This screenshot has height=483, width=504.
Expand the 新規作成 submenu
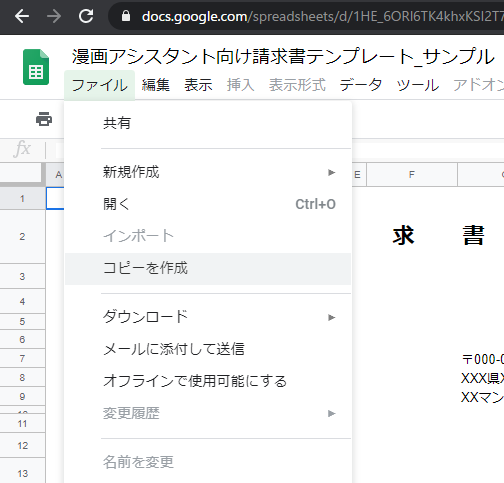(x=208, y=172)
